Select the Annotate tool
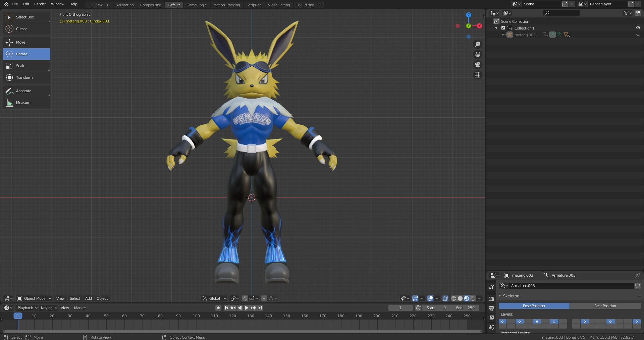The width and height of the screenshot is (644, 340). [26, 91]
